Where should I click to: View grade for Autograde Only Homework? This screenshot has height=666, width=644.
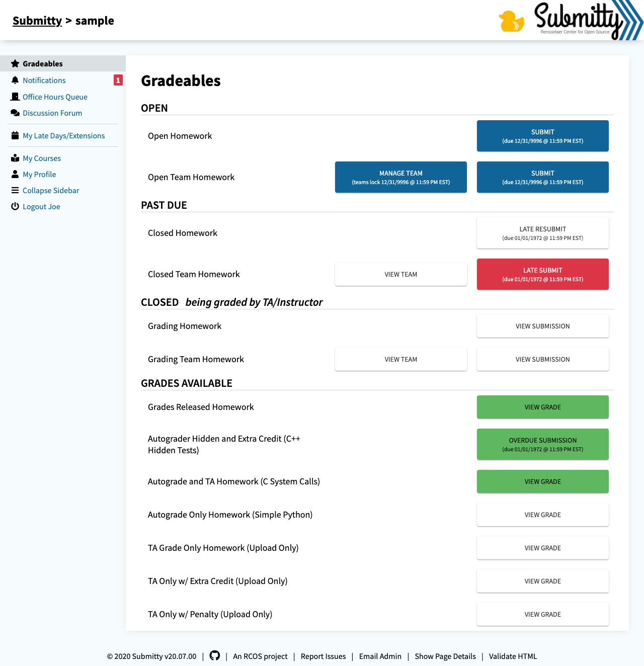tap(543, 515)
